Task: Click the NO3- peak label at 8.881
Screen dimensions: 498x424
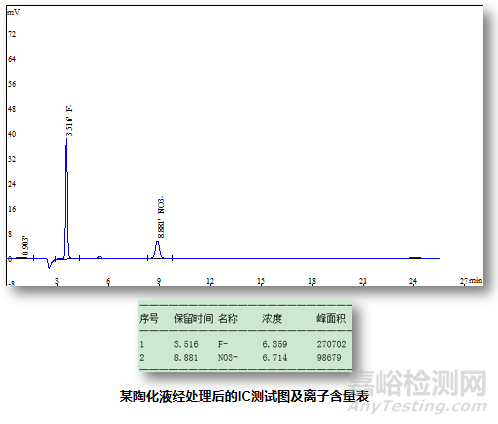Action: (x=161, y=217)
